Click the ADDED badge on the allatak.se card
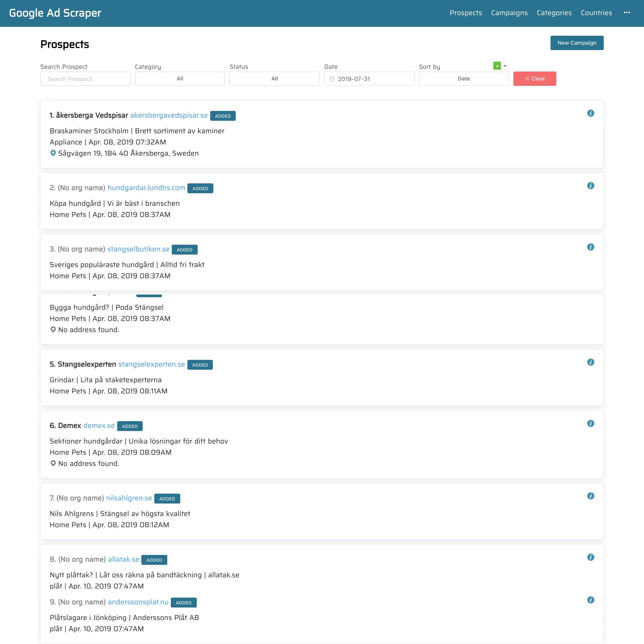This screenshot has height=644, width=644. tap(154, 560)
